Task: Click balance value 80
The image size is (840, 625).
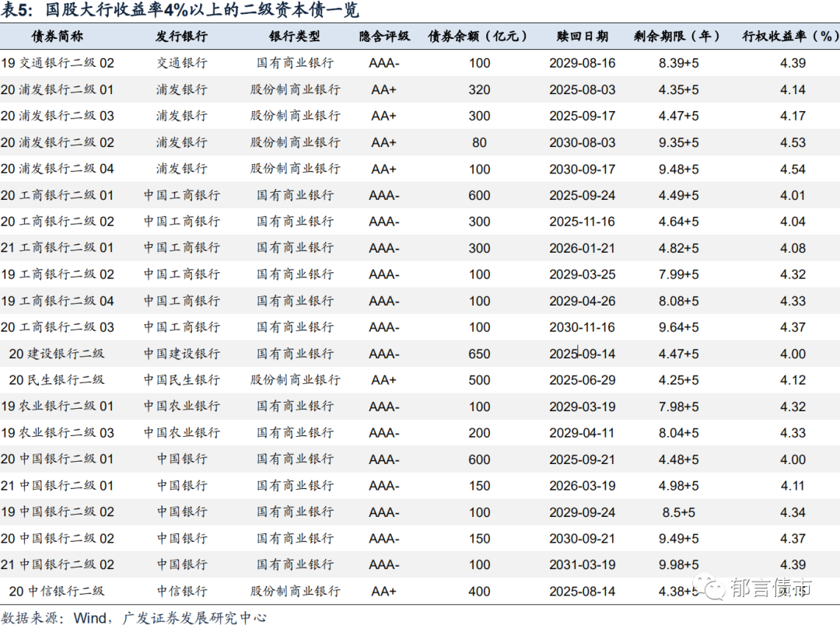Action: [479, 142]
